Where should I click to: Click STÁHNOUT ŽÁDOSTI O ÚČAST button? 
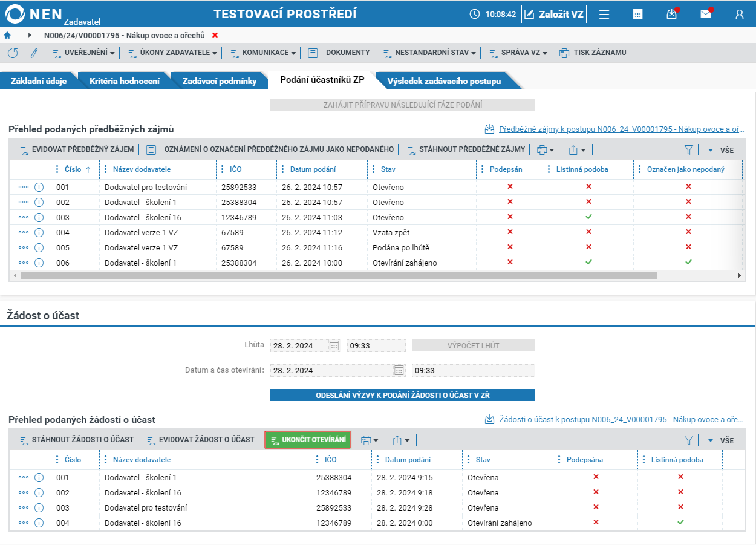(x=76, y=440)
